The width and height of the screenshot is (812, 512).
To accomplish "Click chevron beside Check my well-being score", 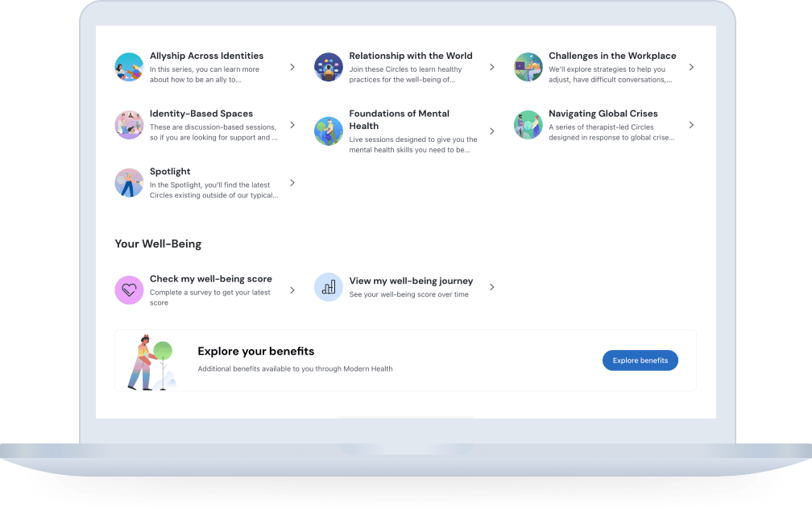I will [x=292, y=290].
